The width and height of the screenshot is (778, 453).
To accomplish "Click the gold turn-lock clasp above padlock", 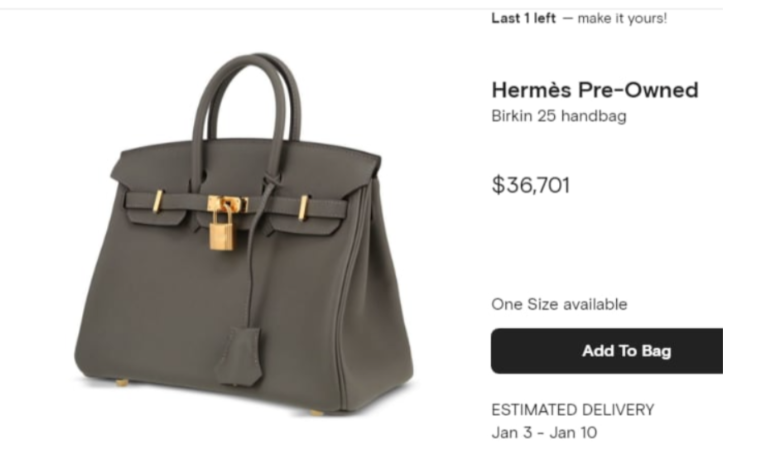I will tap(228, 203).
